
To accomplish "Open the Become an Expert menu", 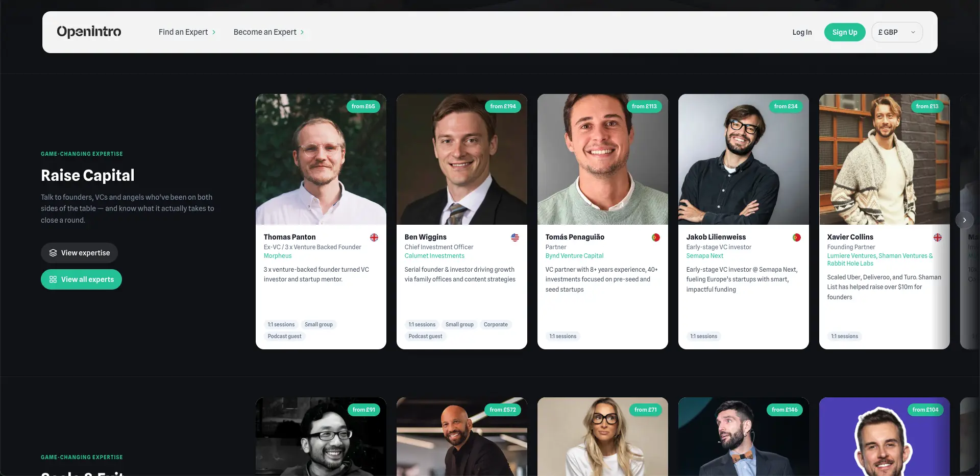I will click(x=268, y=32).
